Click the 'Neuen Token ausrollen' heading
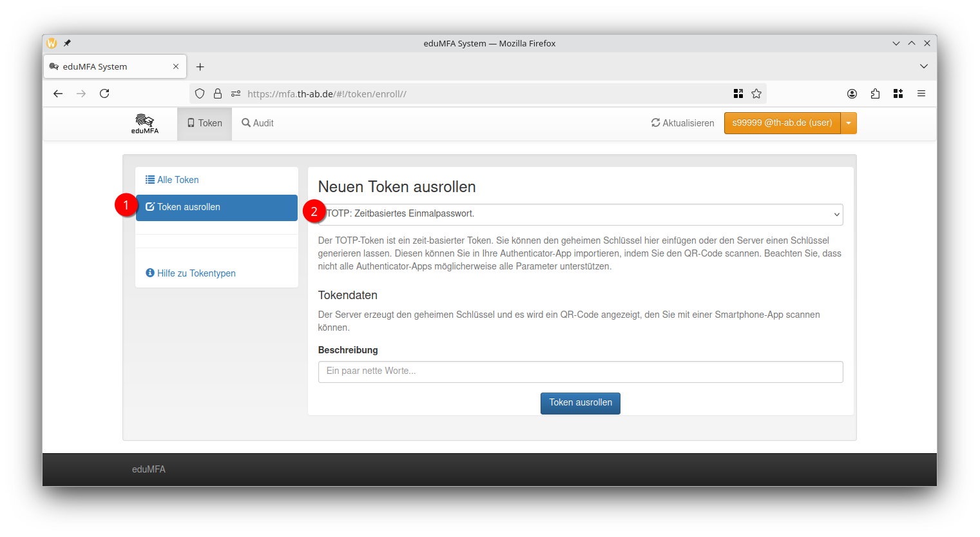This screenshot has width=980, height=537. (397, 187)
